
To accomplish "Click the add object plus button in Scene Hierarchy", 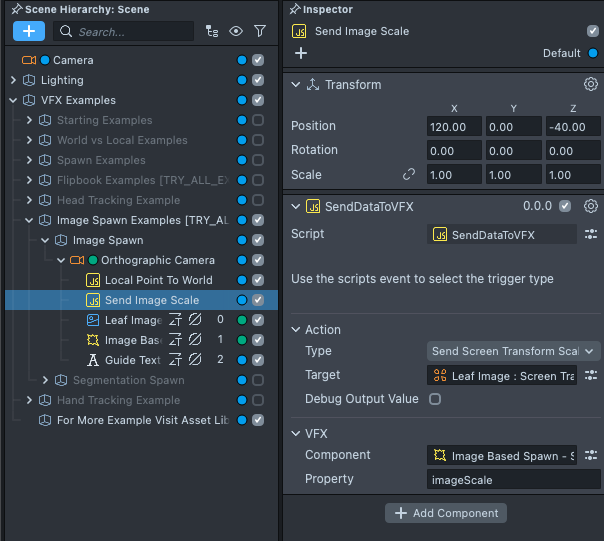I will 28,31.
